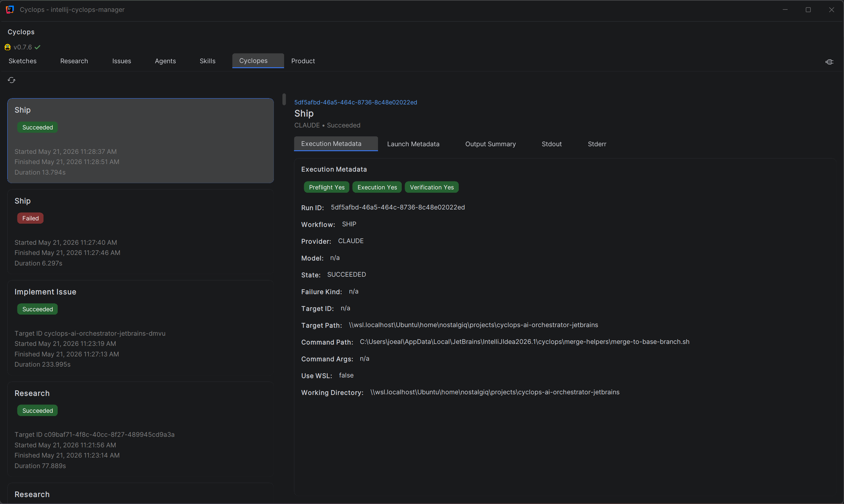The width and height of the screenshot is (844, 504).
Task: Select the Execution Metadata detail tab
Action: pos(336,144)
